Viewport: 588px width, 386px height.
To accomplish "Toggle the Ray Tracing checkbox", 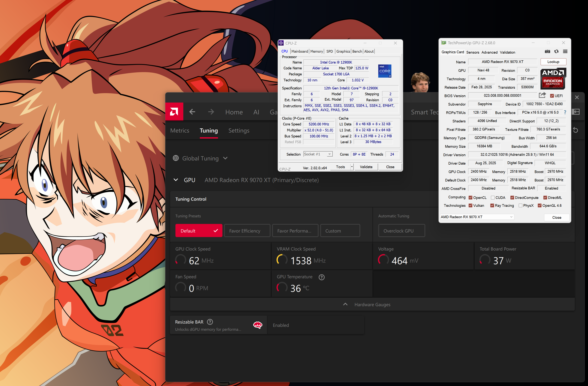I will pos(492,206).
